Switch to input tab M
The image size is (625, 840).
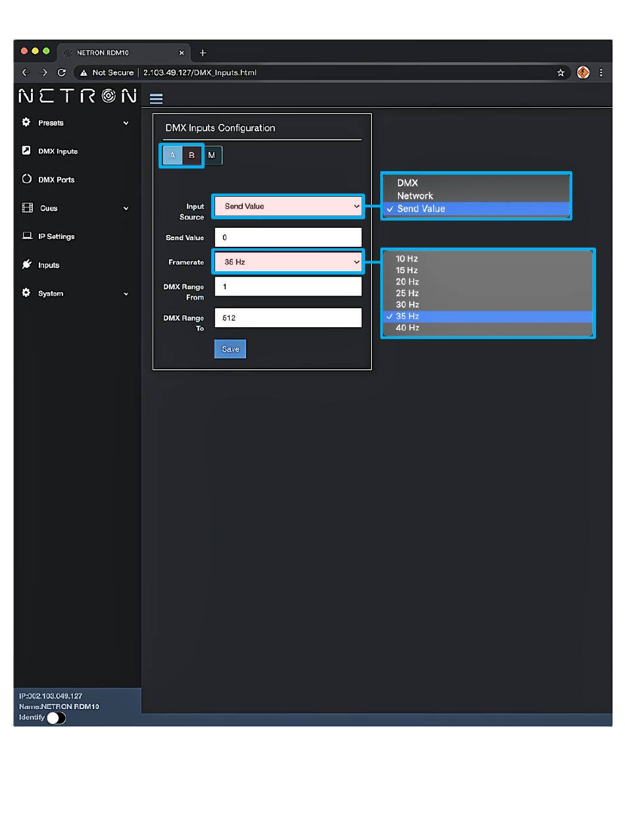point(212,155)
